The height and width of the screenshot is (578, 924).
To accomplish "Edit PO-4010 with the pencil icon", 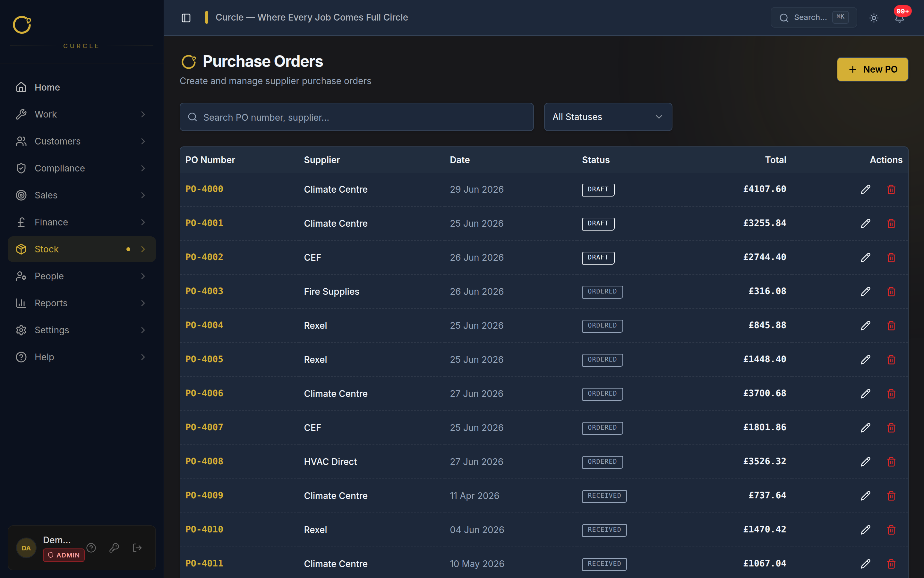I will click(x=865, y=530).
